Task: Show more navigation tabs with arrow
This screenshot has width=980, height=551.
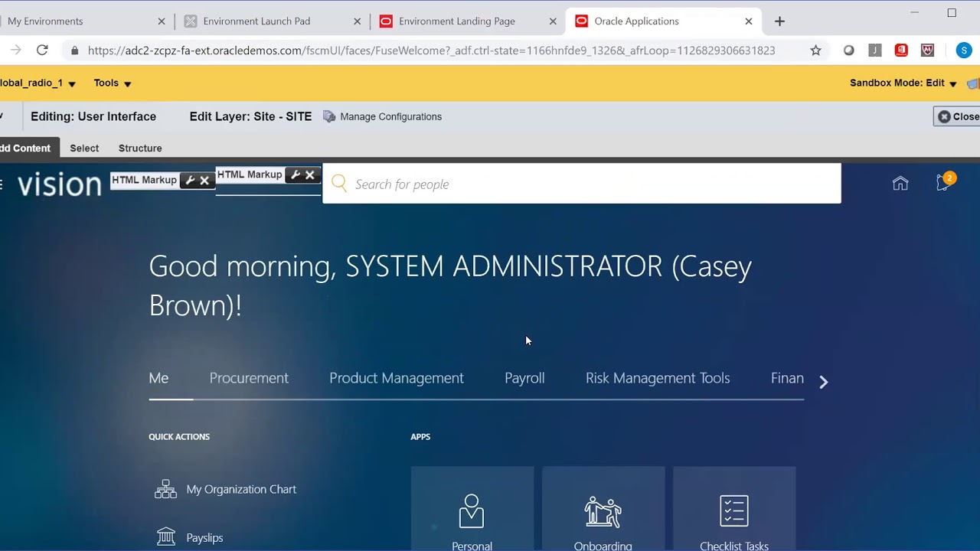Action: 824,382
